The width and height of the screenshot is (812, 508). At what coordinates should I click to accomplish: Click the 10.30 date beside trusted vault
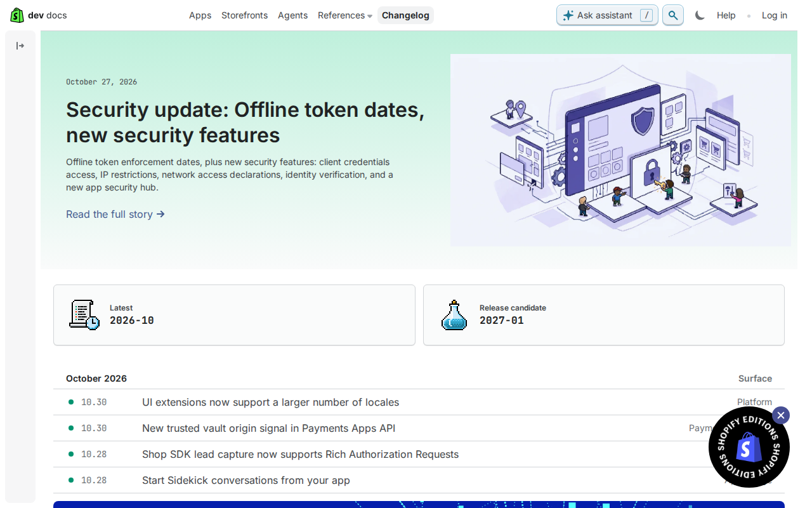coord(94,428)
